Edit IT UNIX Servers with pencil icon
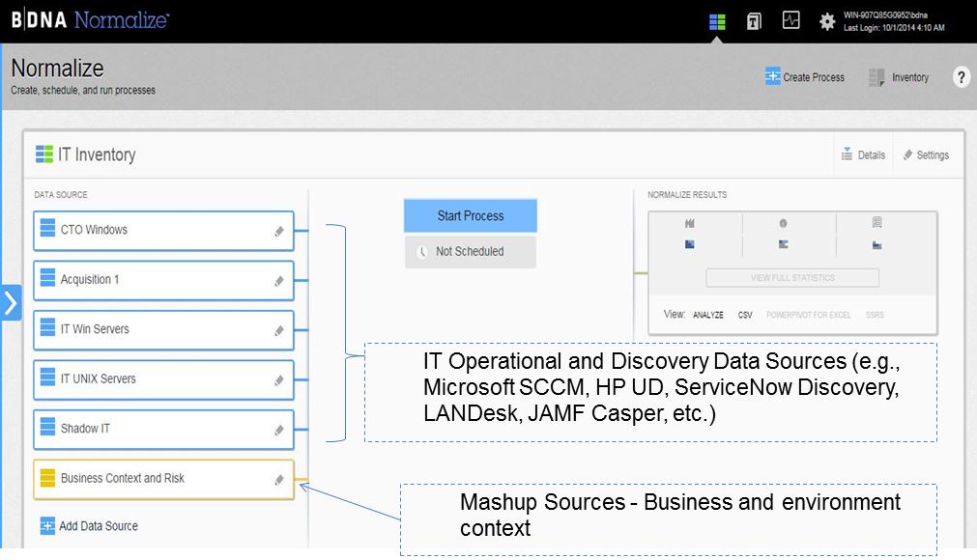 (x=279, y=380)
